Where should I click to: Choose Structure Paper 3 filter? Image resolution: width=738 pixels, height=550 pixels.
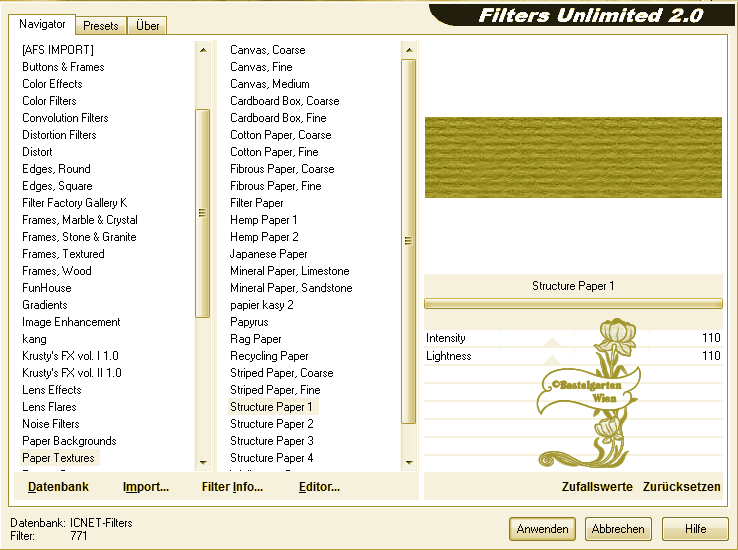tap(272, 441)
